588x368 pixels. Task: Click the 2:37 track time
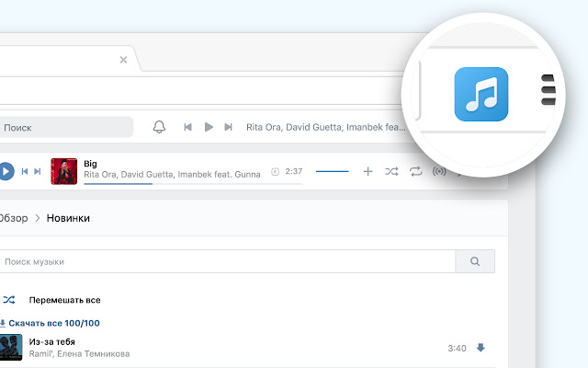coord(294,171)
